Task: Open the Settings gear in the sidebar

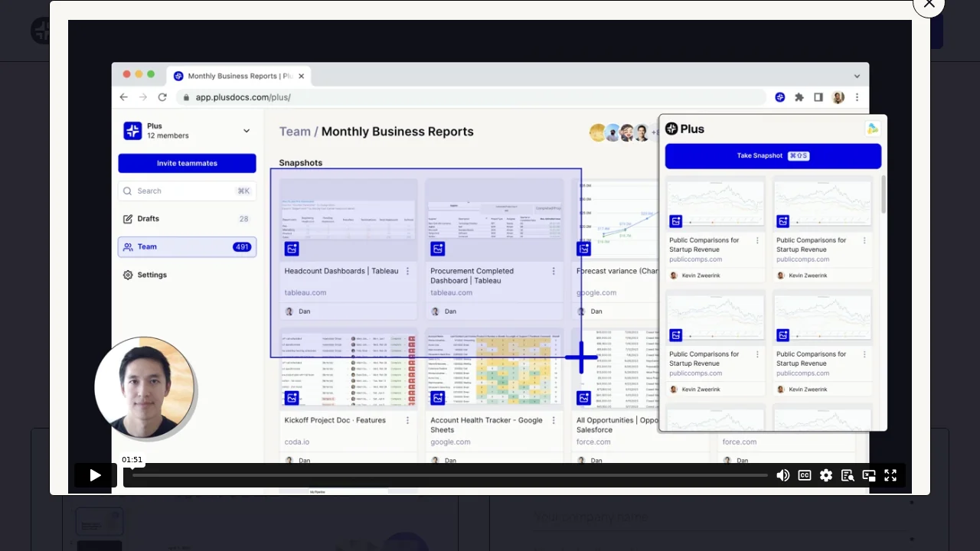Action: [128, 275]
